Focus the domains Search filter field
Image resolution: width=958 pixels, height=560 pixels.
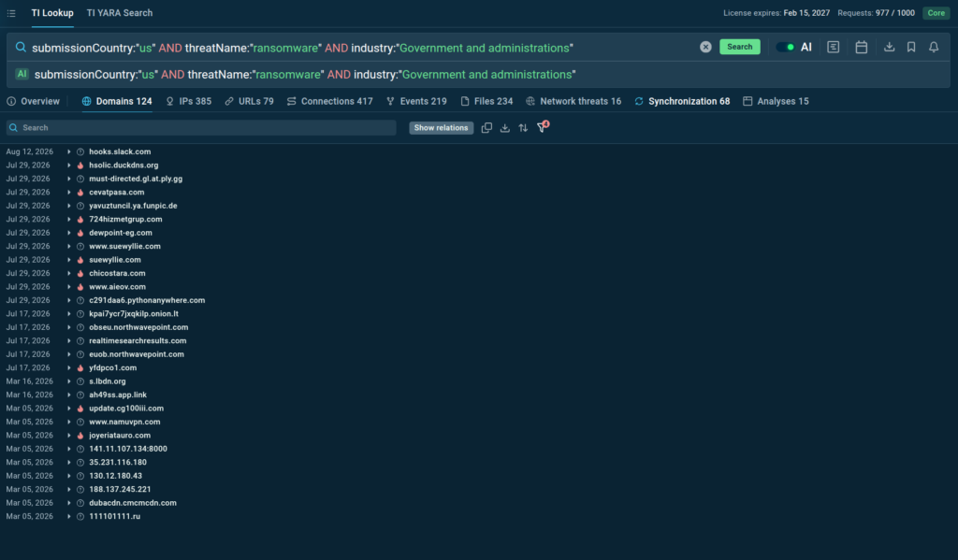[x=202, y=128]
